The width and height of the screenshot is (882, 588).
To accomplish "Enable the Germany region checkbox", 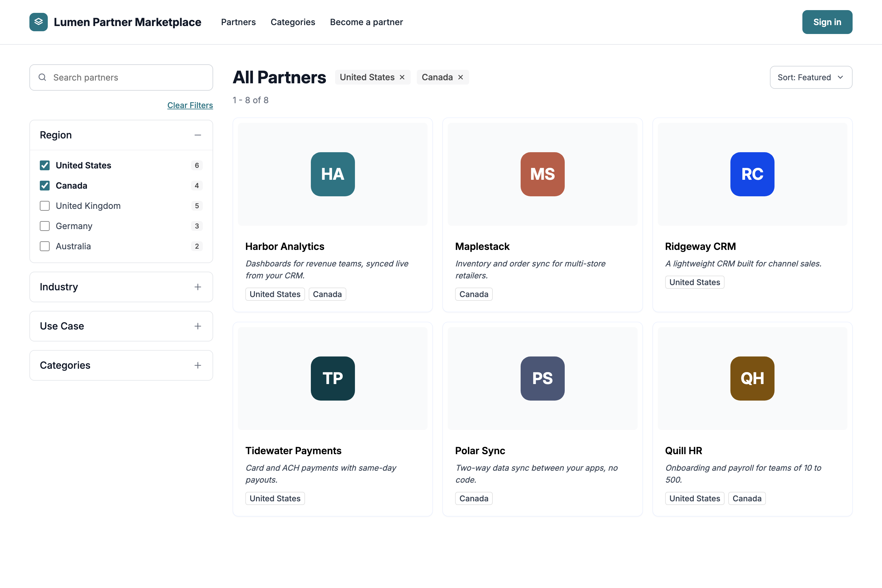I will click(45, 226).
